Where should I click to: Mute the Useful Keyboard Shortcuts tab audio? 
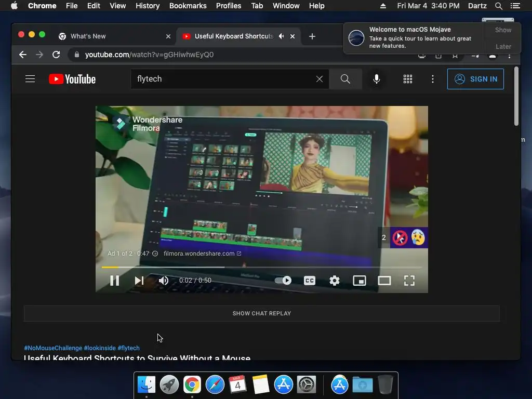281,36
